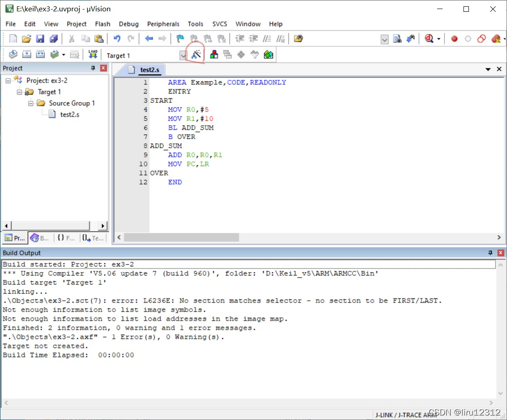Collapse the Source Group 1 node

(x=31, y=103)
